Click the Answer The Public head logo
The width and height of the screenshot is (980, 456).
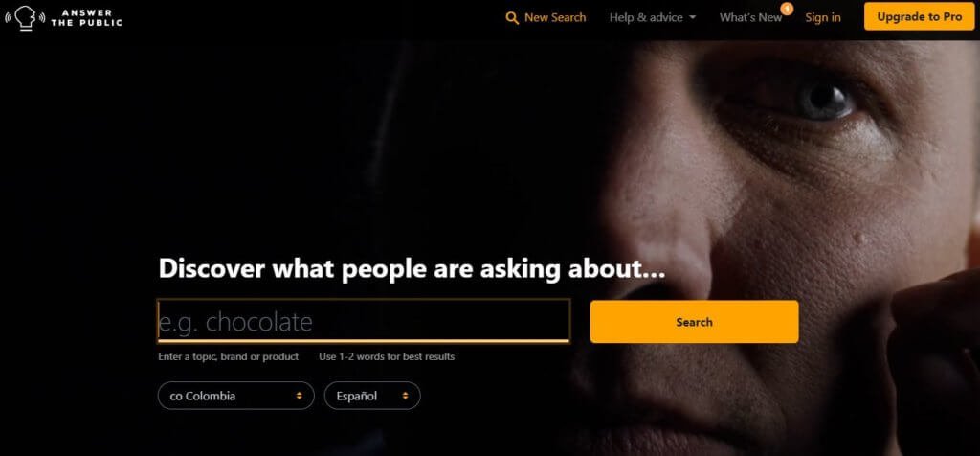(x=25, y=17)
